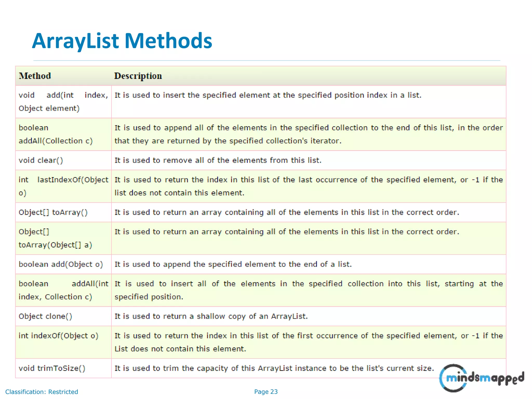Click the 'Page 23' footer label
Image resolution: width=532 pixels, height=399 pixels.
(x=266, y=392)
